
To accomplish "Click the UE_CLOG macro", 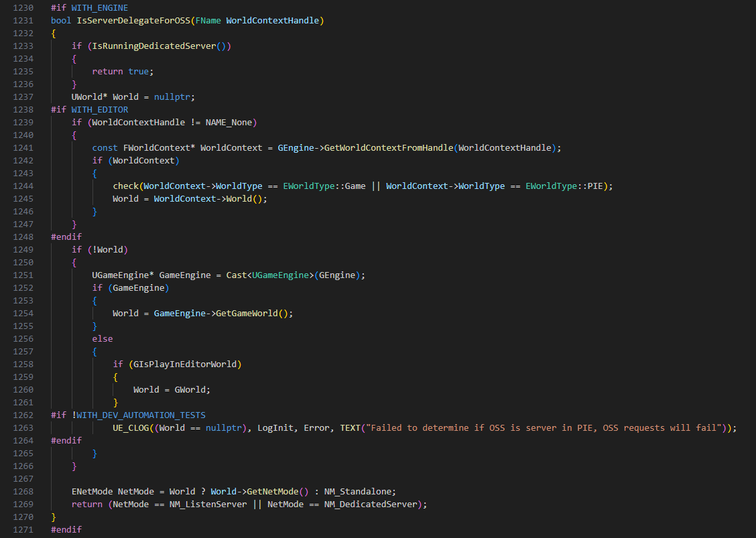I will point(131,428).
